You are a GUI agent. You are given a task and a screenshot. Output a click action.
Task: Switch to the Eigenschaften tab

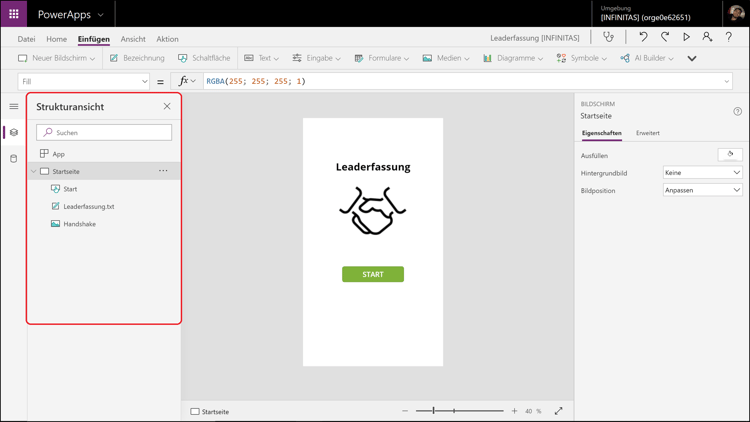point(601,133)
